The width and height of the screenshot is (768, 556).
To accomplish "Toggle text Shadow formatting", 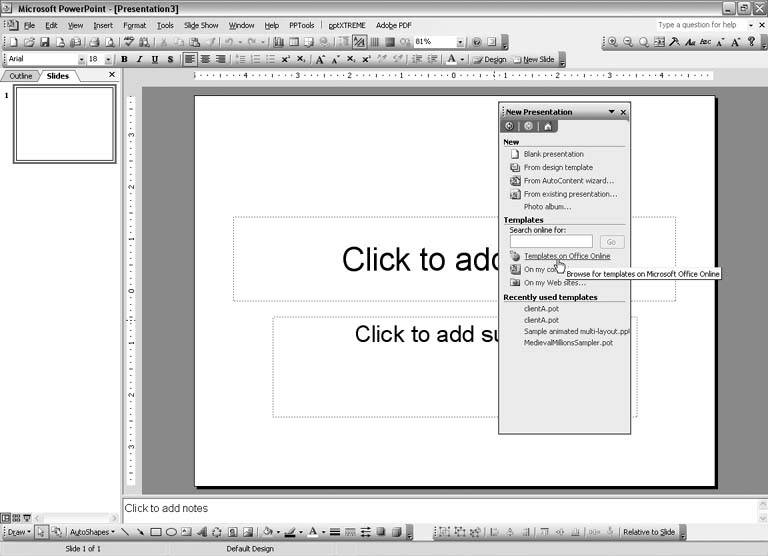I will [170, 59].
